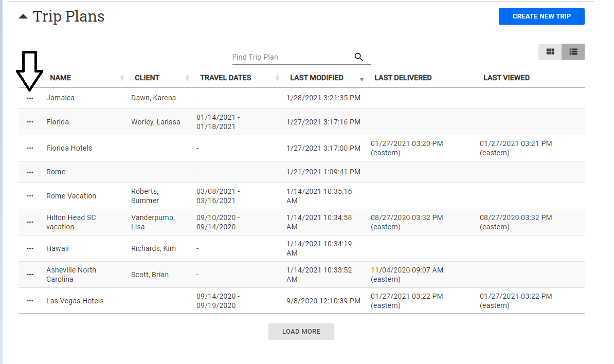Switch to grid view layout
Viewport: 614px width, 364px height.
tap(550, 52)
